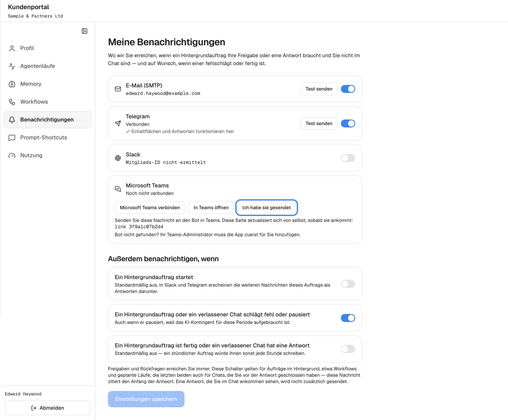Select Memory in the sidebar
This screenshot has width=508, height=420.
[47, 84]
